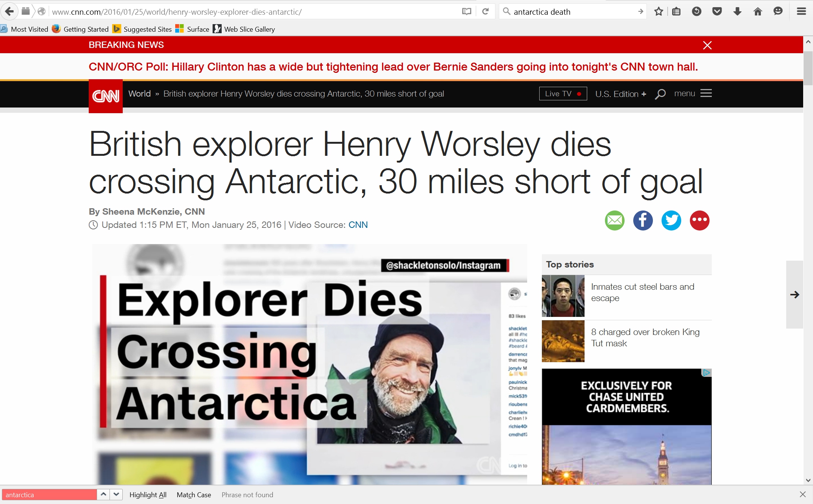
Task: Click the 'Top stories' heading
Action: [570, 264]
